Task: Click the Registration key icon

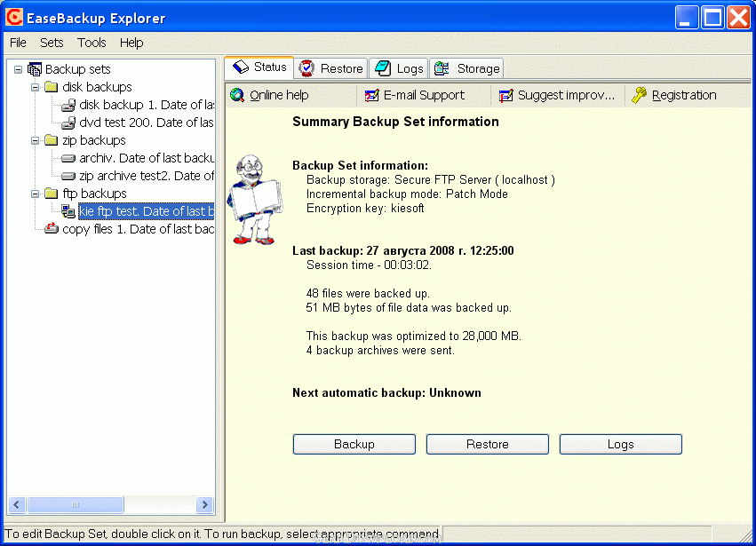Action: coord(640,95)
